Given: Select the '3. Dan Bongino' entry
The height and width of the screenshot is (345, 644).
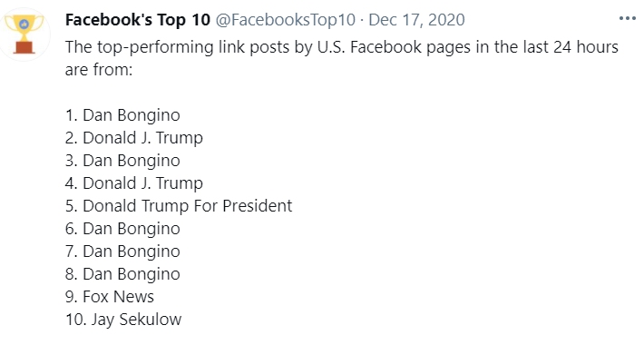Looking at the screenshot, I should (122, 161).
